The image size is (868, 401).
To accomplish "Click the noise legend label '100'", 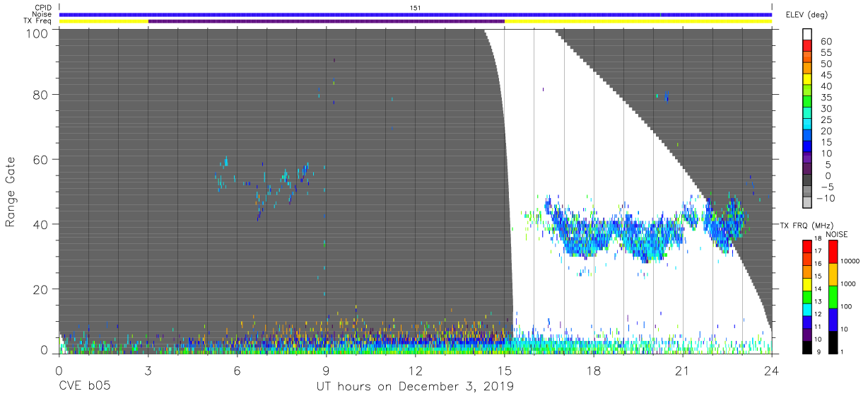I will pyautogui.click(x=847, y=307).
